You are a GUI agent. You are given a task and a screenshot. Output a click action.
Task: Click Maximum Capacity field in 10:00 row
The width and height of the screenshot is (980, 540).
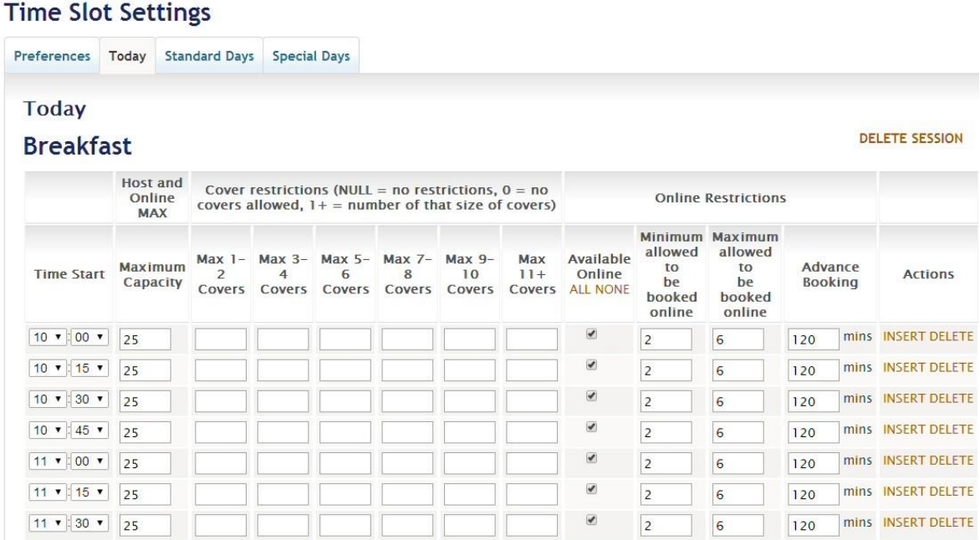[x=145, y=339]
